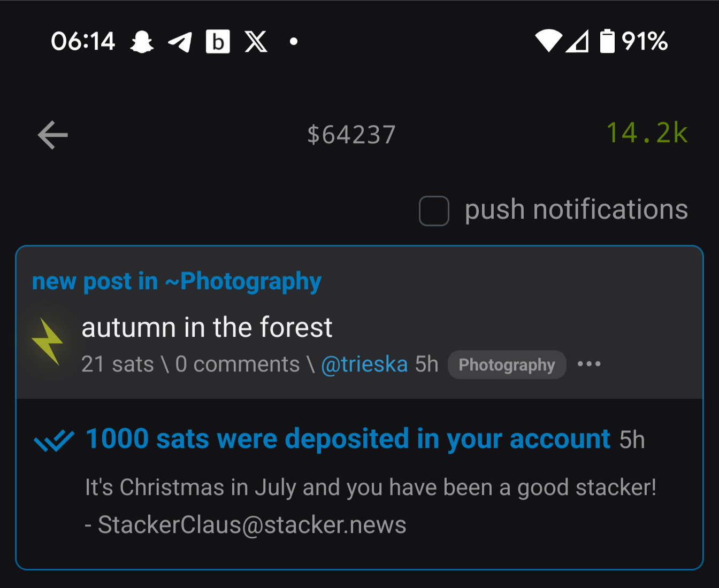Image resolution: width=719 pixels, height=588 pixels.
Task: Open the 'autumn in the forest' post
Action: click(x=207, y=327)
